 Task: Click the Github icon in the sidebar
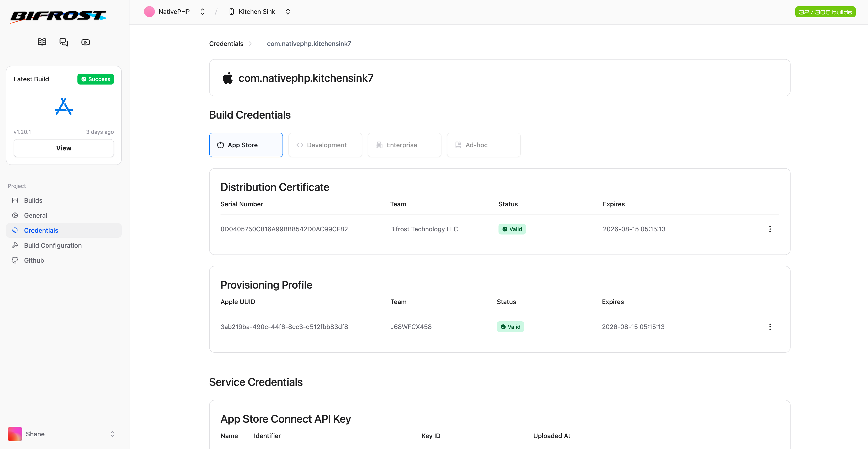[15, 260]
